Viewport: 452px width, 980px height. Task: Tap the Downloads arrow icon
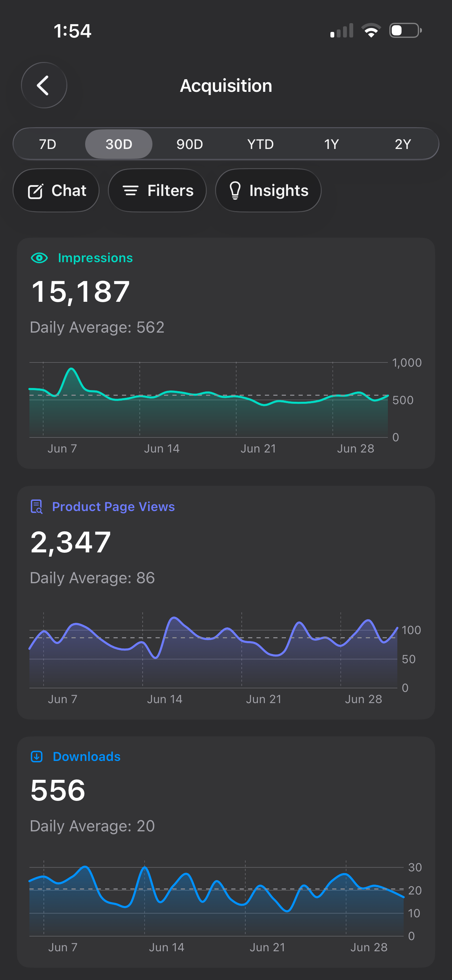36,756
